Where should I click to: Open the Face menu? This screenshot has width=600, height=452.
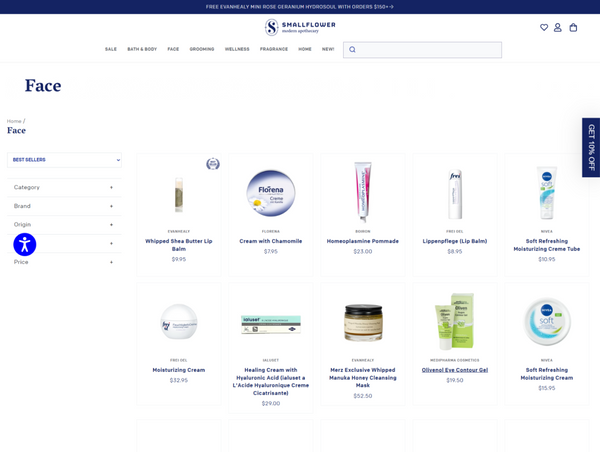tap(173, 49)
